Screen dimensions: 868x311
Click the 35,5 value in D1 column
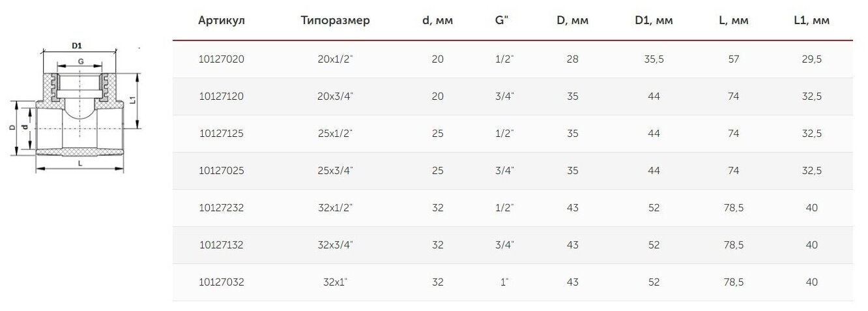click(654, 59)
